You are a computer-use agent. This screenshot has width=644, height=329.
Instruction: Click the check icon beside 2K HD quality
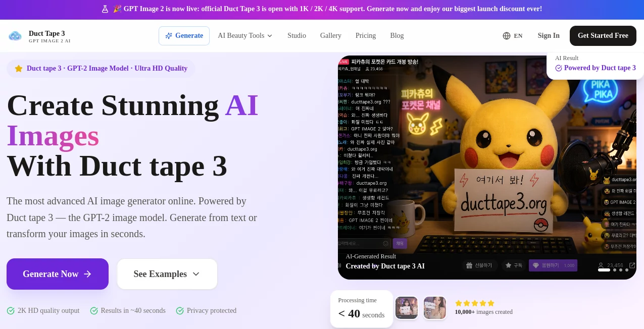[11, 311]
